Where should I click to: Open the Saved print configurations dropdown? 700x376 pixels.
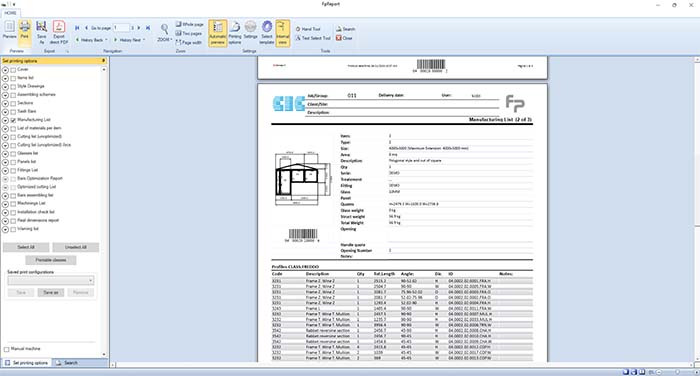[51, 280]
